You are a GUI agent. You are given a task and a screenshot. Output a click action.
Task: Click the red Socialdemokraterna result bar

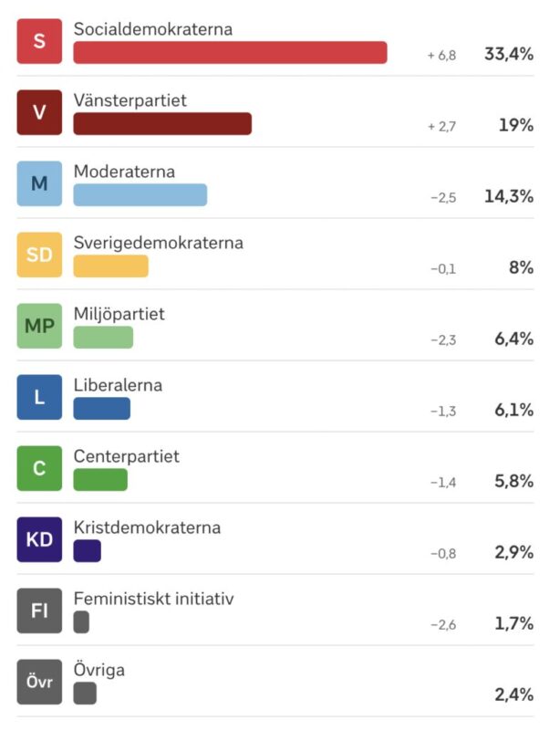[x=230, y=53]
